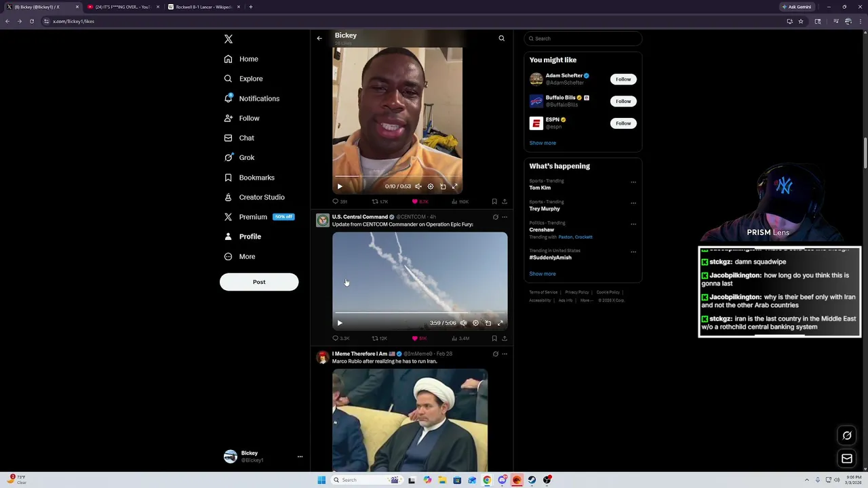Switch to Rockwell B-1 Lancer Wikipedia tab

click(203, 7)
